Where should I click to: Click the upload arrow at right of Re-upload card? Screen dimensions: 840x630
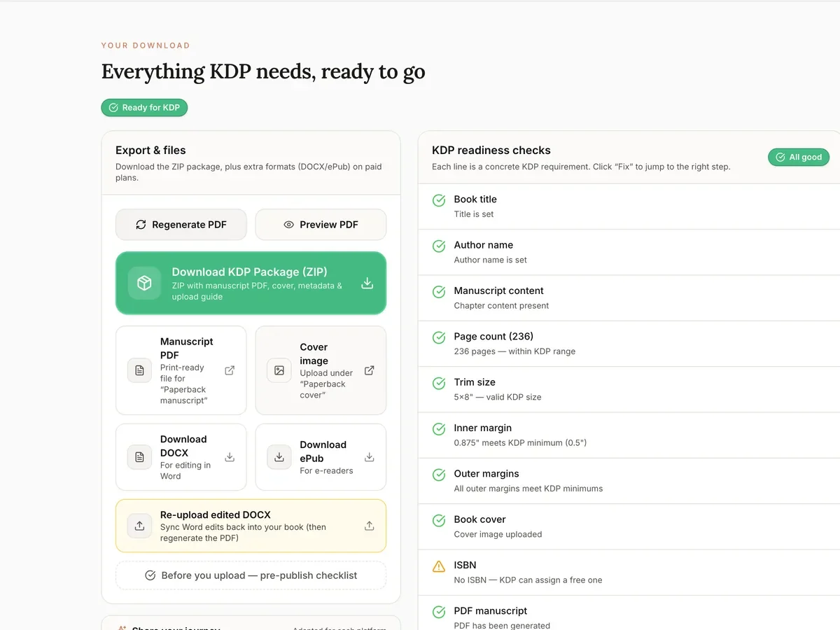[x=370, y=526]
